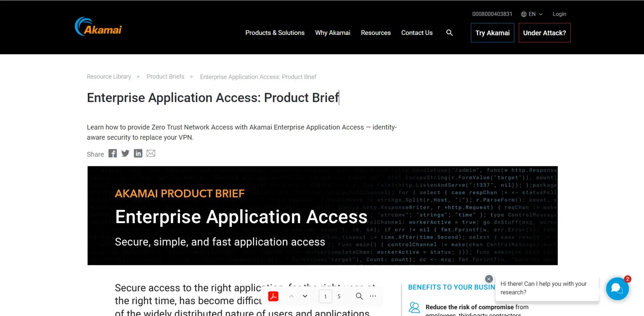
Task: Click the page title Enterprise Application Access
Action: click(213, 98)
